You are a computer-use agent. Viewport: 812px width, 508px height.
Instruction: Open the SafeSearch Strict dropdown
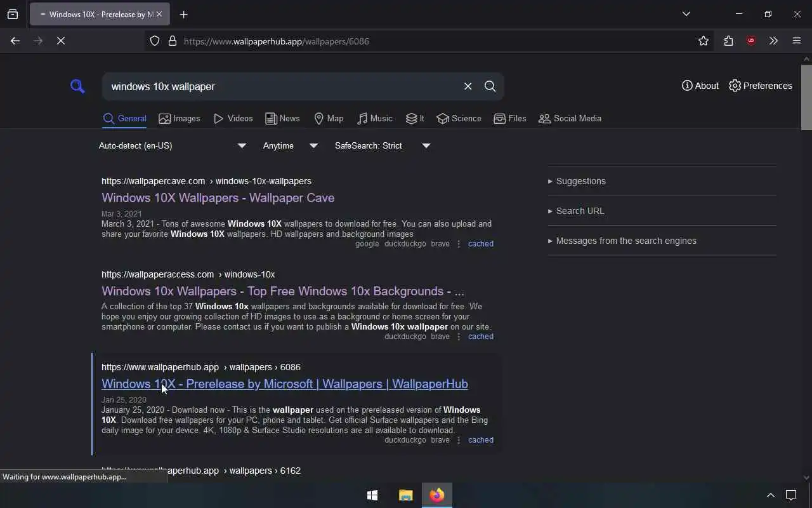pos(383,145)
